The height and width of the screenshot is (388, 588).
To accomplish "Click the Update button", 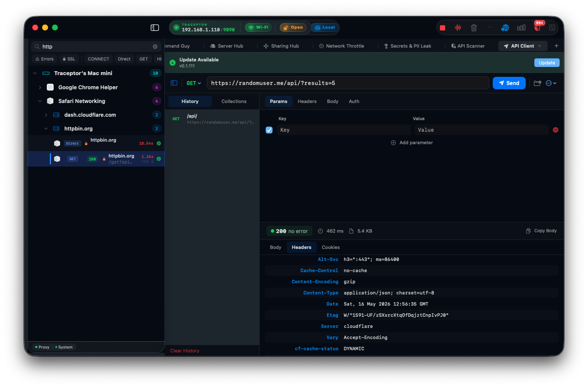I will pyautogui.click(x=547, y=63).
